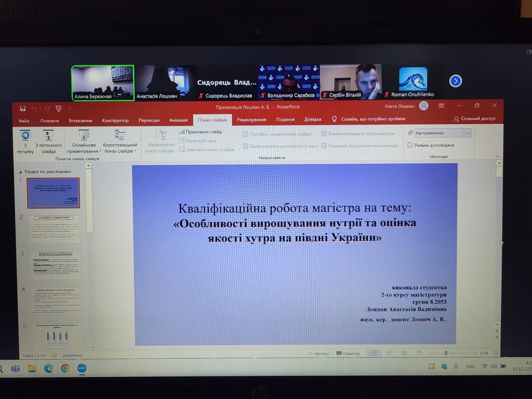Collapse the Раздел по умолчанию section
The height and width of the screenshot is (399, 532).
tap(21, 172)
